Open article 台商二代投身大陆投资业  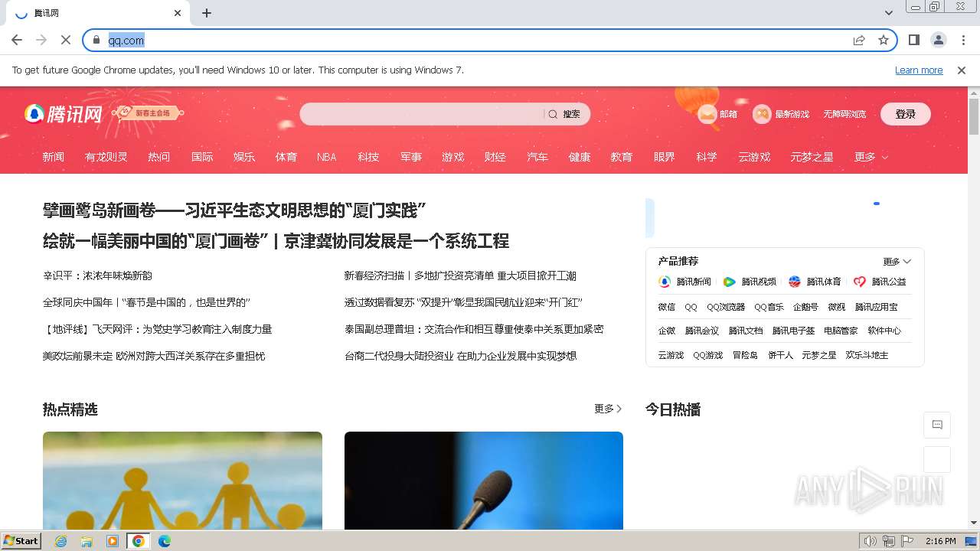460,356
